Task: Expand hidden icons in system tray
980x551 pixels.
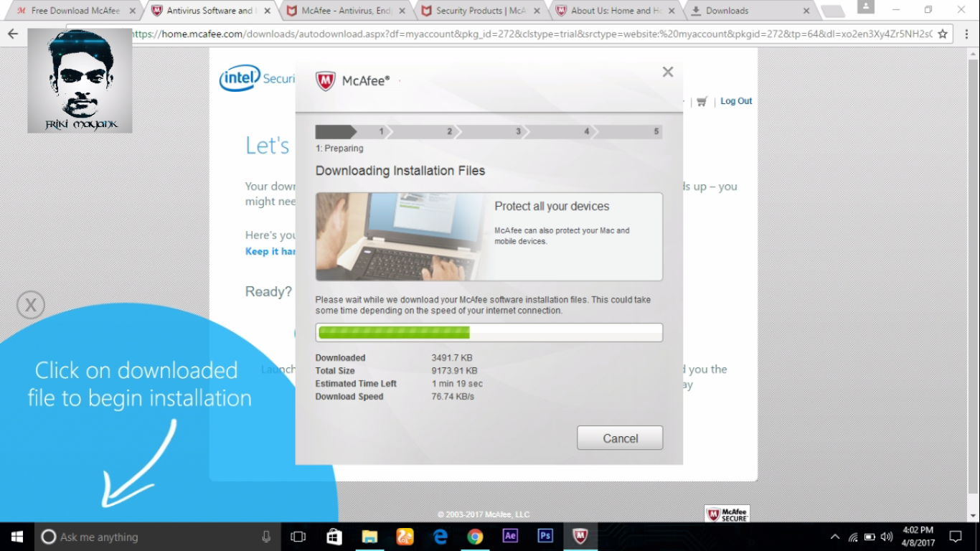Action: (834, 536)
